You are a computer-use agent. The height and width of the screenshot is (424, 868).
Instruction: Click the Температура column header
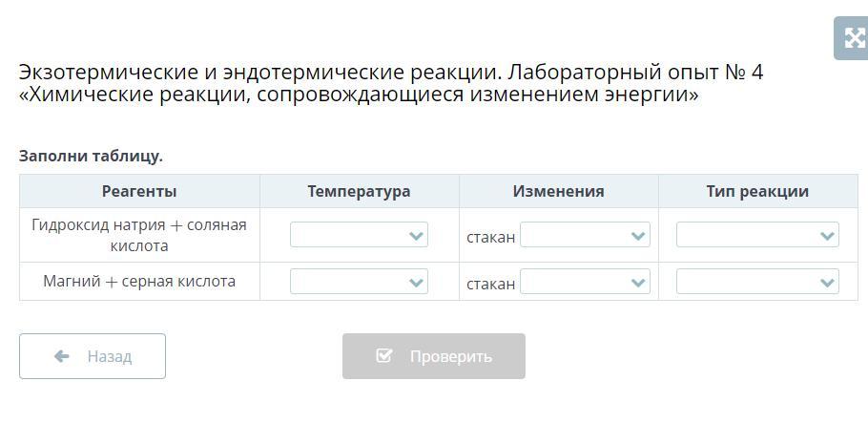pos(359,191)
